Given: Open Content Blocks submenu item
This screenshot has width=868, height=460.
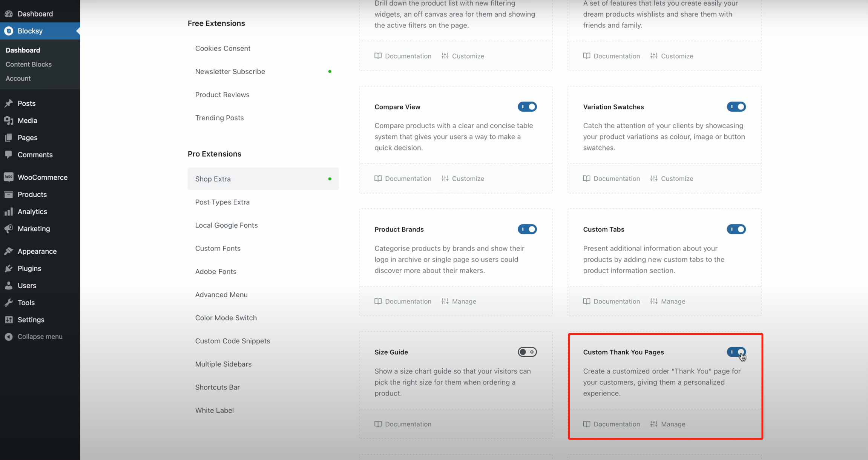Looking at the screenshot, I should pos(29,64).
